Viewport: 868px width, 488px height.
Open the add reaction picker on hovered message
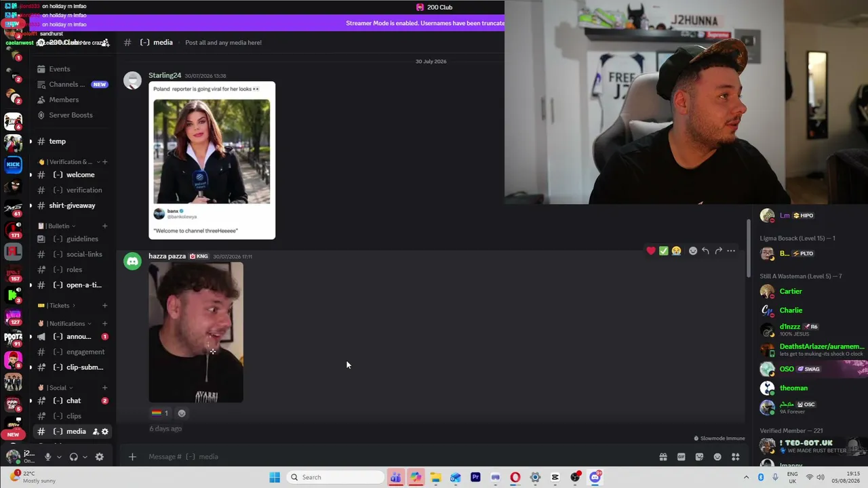coord(692,251)
